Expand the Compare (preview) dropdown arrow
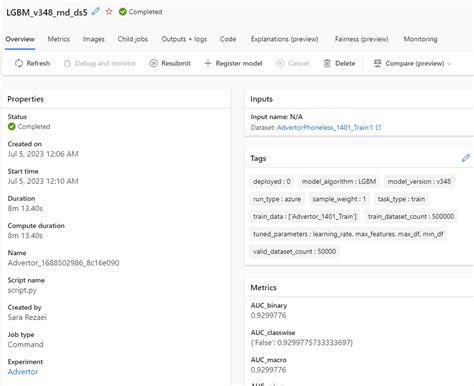Image resolution: width=474 pixels, height=386 pixels. pos(449,63)
